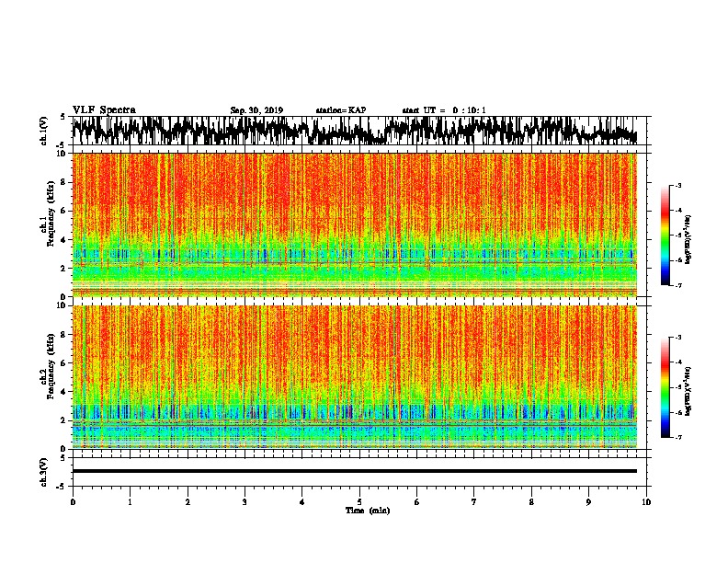Viewport: 728px width, 563px height.
Task: Click the time axis tick label "5"
Action: coord(359,502)
